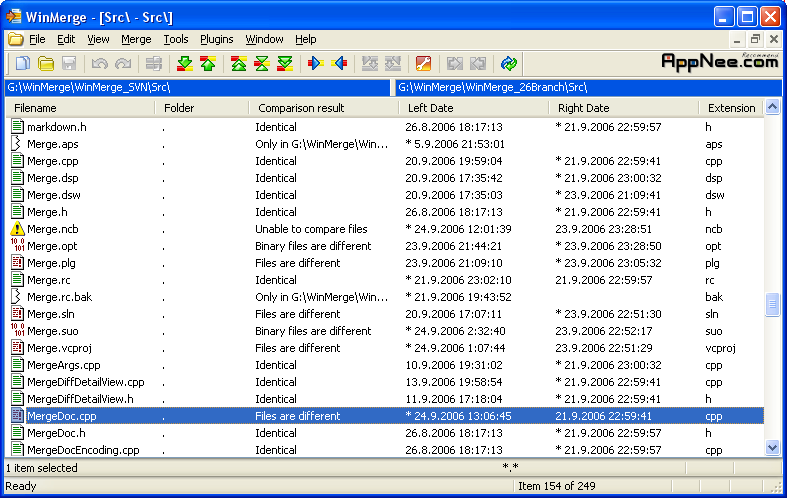Jump to the last difference icon
The height and width of the screenshot is (498, 787).
point(285,63)
